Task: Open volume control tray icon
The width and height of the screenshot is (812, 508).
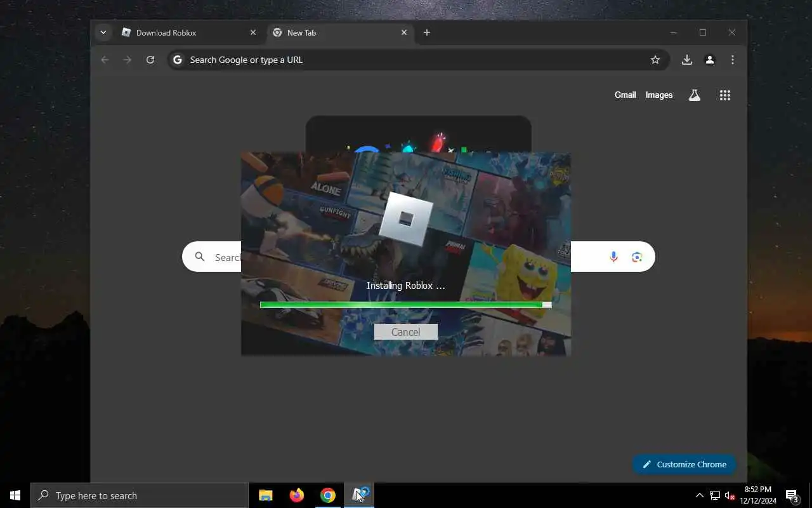Action: pyautogui.click(x=730, y=495)
